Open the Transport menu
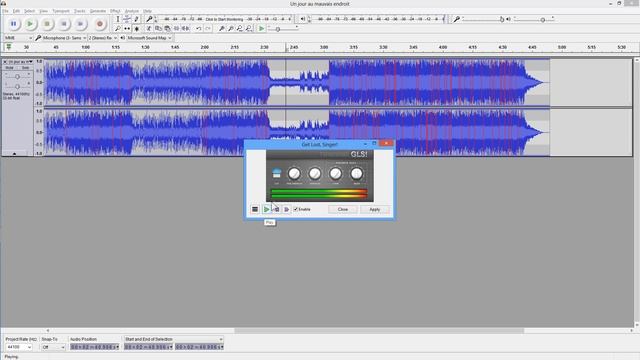Viewport: 640px width, 360px height. click(61, 11)
